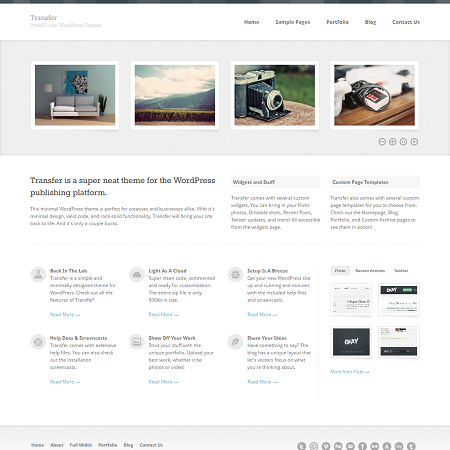Click the gear icon beside Setup Is A Breeze

[x=235, y=275]
